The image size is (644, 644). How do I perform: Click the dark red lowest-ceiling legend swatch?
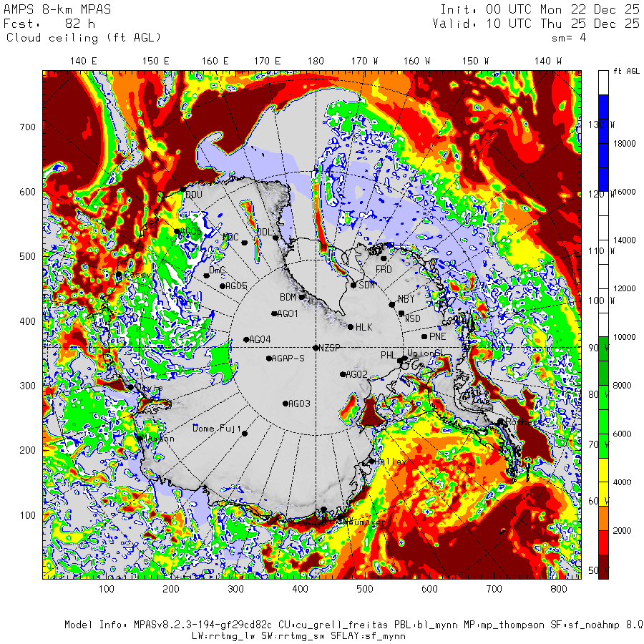point(603,567)
